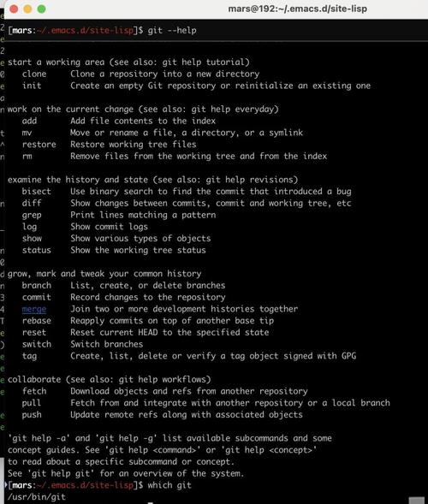
Task: Click 'Use binary search to find the commit' line
Action: coord(211,192)
